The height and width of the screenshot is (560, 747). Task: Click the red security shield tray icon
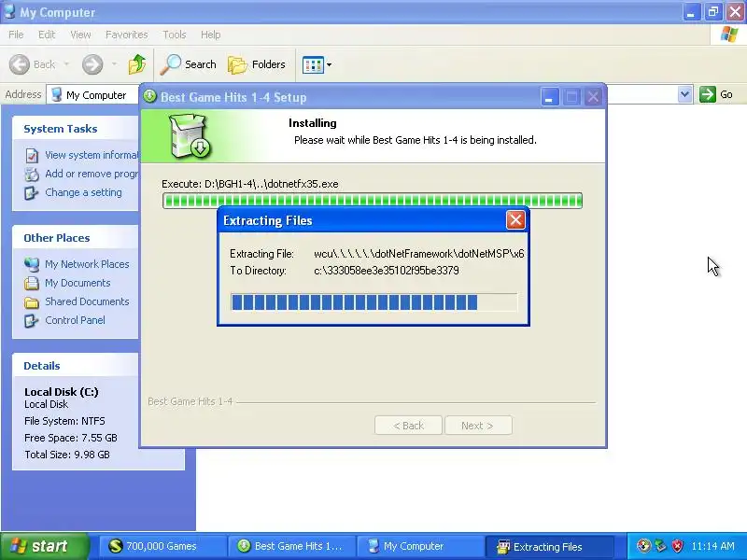pyautogui.click(x=678, y=546)
